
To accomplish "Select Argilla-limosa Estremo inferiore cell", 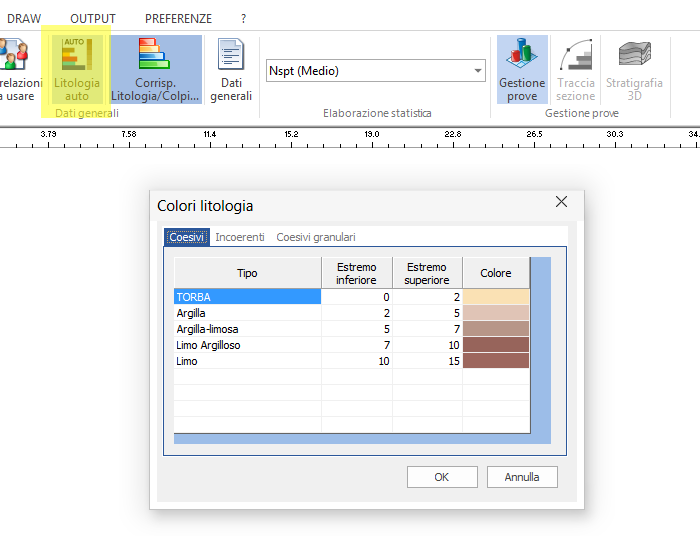I will pyautogui.click(x=357, y=329).
